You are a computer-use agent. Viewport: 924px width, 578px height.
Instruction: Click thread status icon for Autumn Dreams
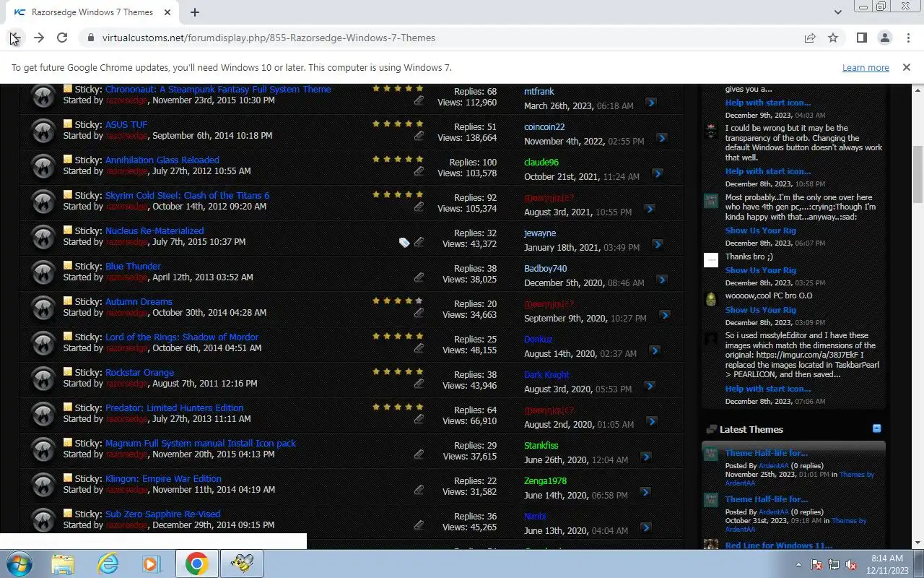(43, 308)
